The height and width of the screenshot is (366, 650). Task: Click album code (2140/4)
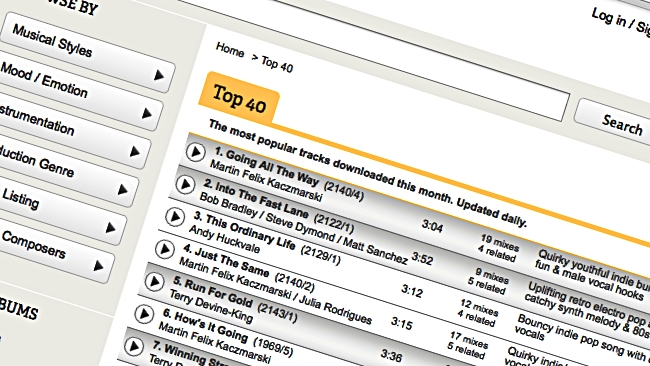pyautogui.click(x=344, y=191)
